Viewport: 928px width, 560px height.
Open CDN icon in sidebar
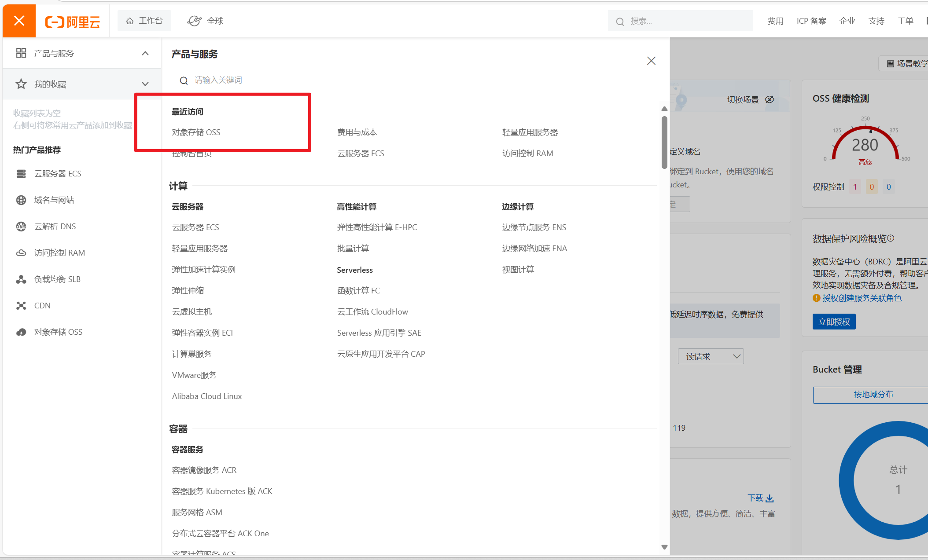tap(21, 306)
